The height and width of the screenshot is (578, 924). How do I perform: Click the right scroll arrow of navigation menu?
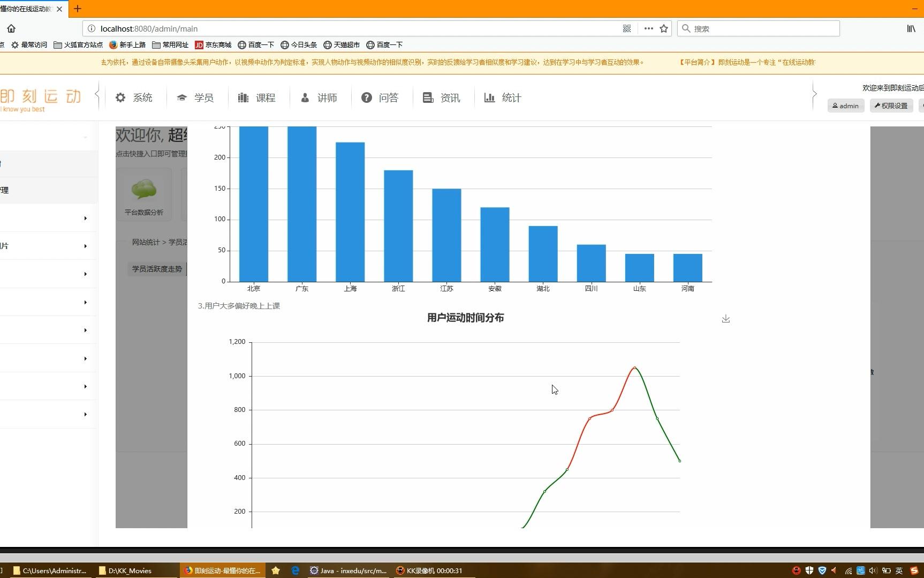pyautogui.click(x=814, y=94)
